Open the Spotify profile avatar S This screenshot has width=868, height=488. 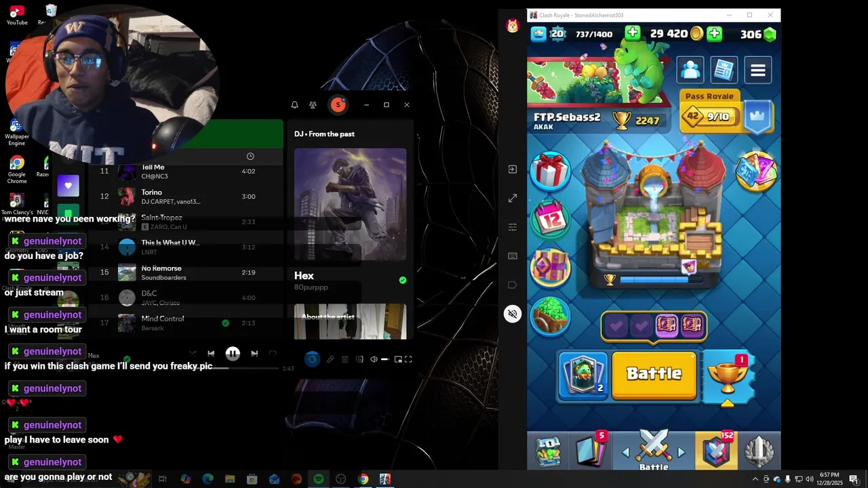coord(338,104)
